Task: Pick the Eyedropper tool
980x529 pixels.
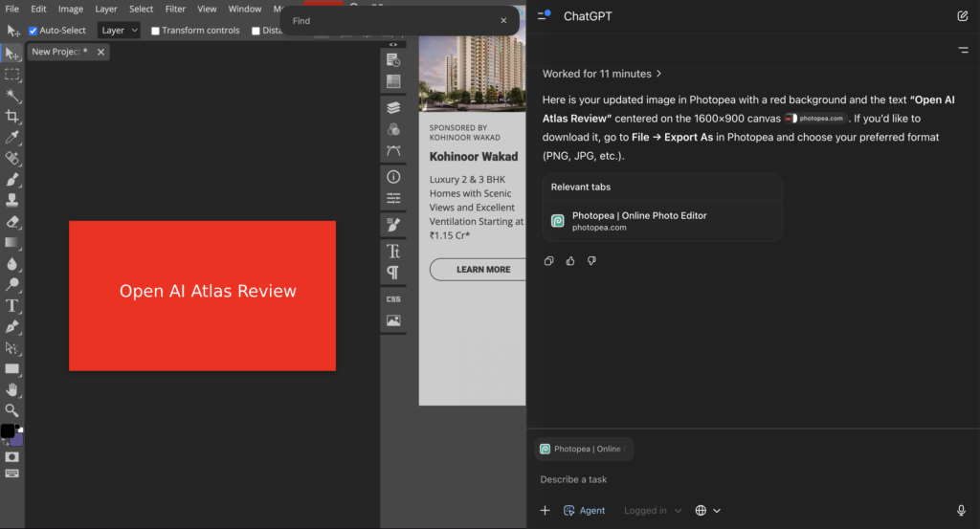Action: [x=12, y=138]
